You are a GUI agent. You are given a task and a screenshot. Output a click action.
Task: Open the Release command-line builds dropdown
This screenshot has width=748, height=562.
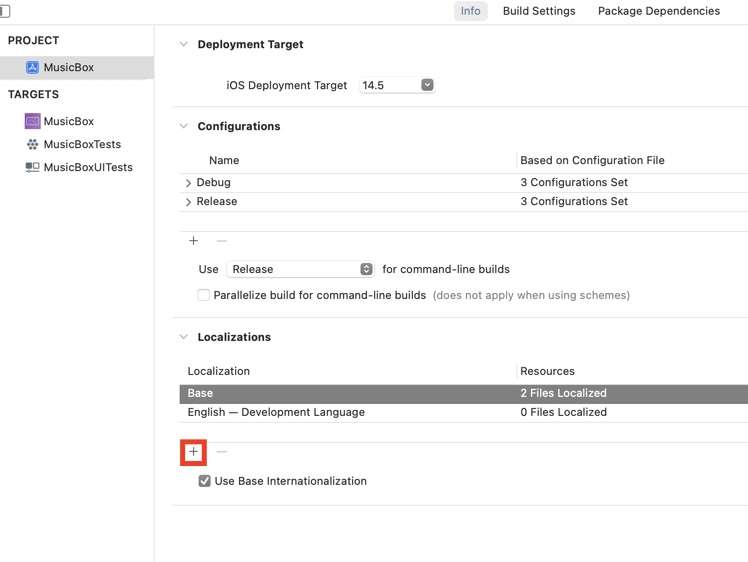(x=366, y=269)
